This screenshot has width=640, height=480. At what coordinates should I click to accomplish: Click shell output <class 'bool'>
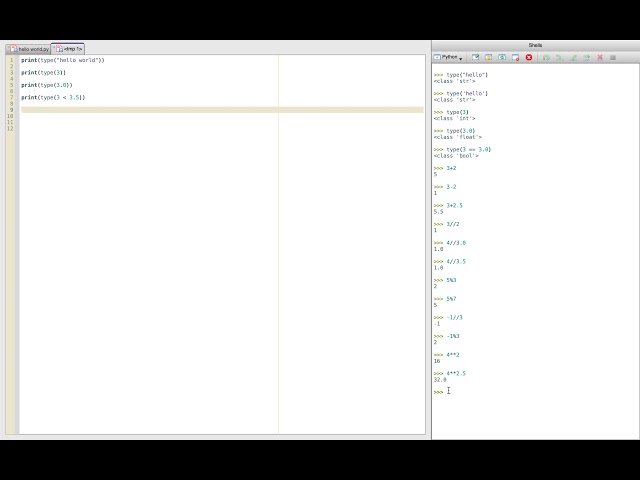(456, 156)
